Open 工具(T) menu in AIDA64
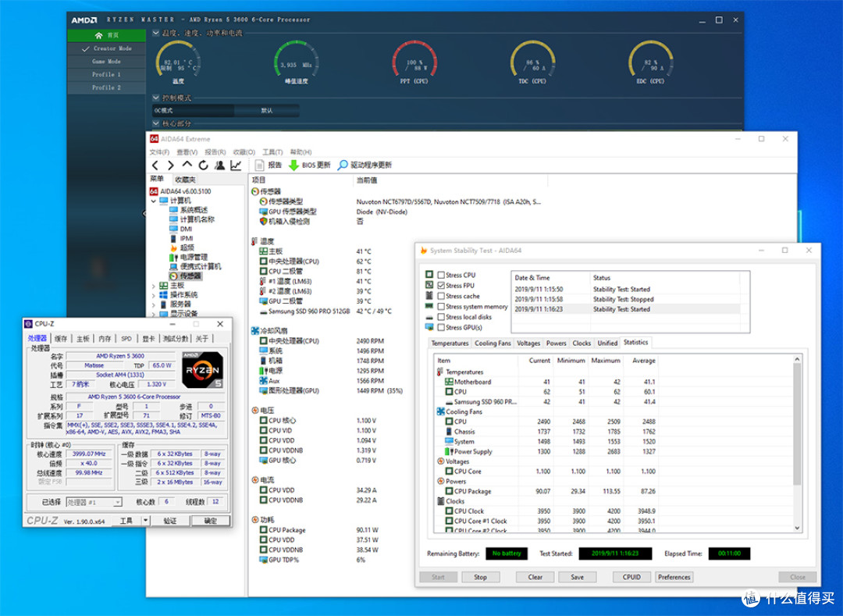 pos(272,152)
